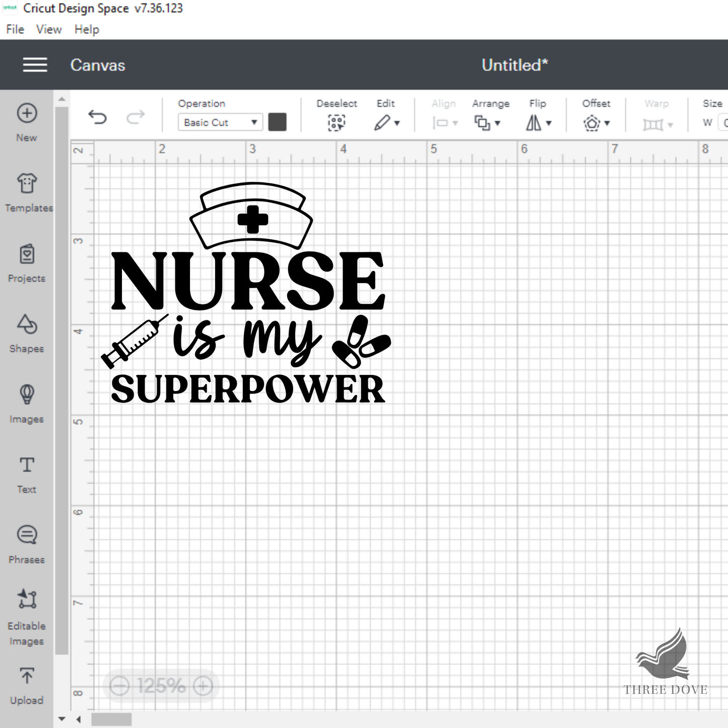Zoom in with the plus button
The height and width of the screenshot is (728, 728).
203,686
